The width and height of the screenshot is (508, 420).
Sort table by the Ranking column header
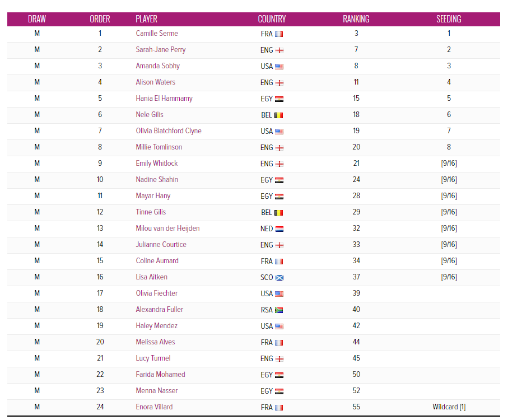pyautogui.click(x=356, y=19)
